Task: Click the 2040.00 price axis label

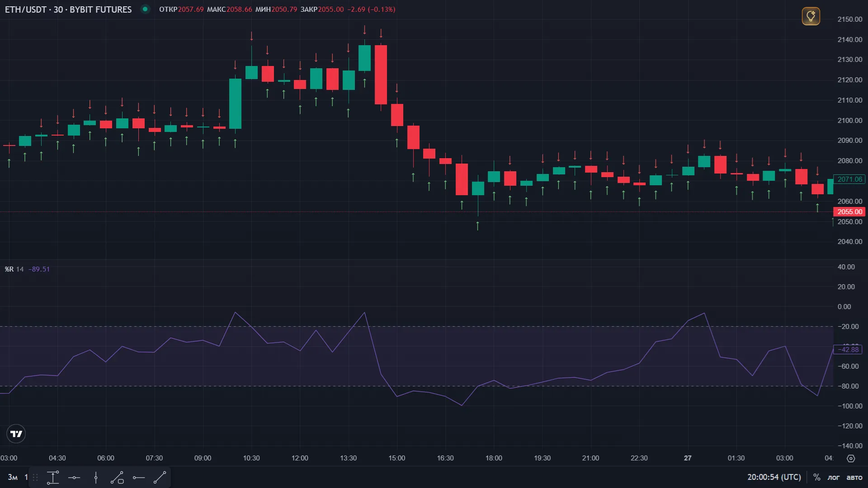Action: (x=849, y=242)
